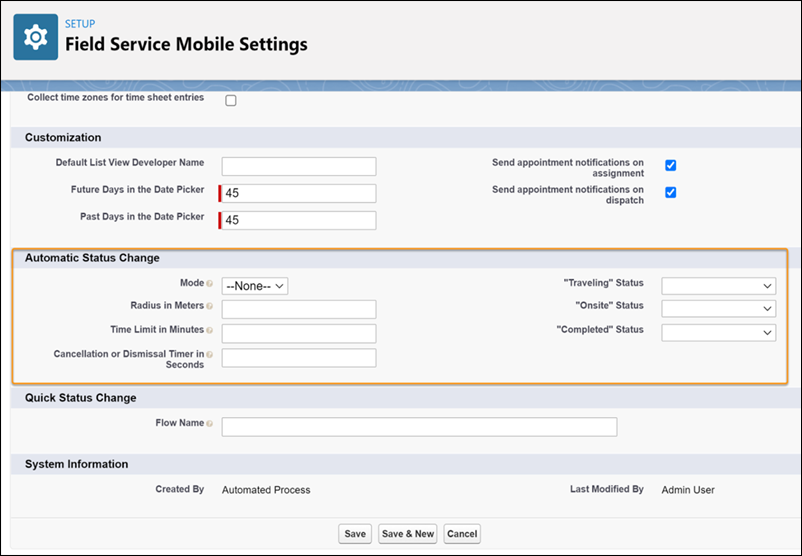802x556 pixels.
Task: Click the Future Days in the Date Picker field
Action: coord(299,193)
